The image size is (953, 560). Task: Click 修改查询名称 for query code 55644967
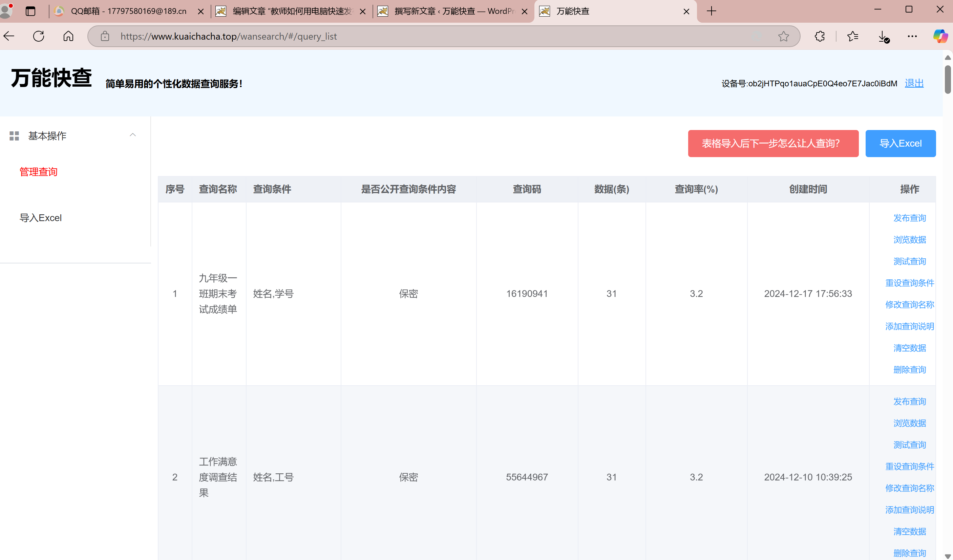[910, 488]
